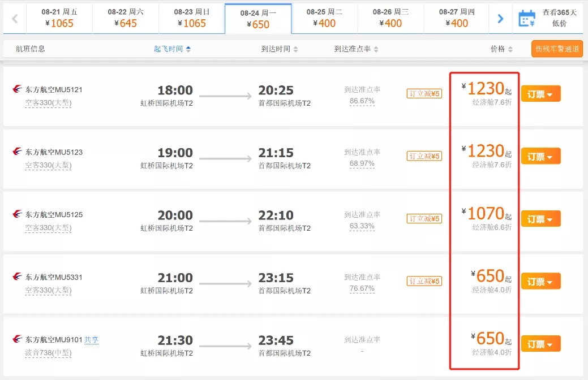Click the China Eastern logo for MU5121

tap(17, 89)
